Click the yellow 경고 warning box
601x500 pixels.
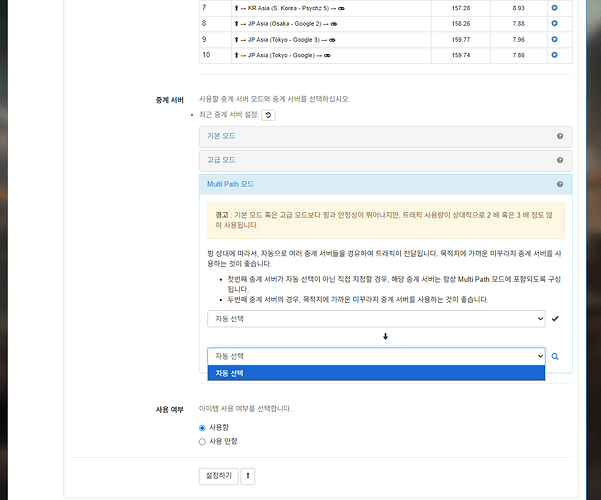click(x=386, y=221)
